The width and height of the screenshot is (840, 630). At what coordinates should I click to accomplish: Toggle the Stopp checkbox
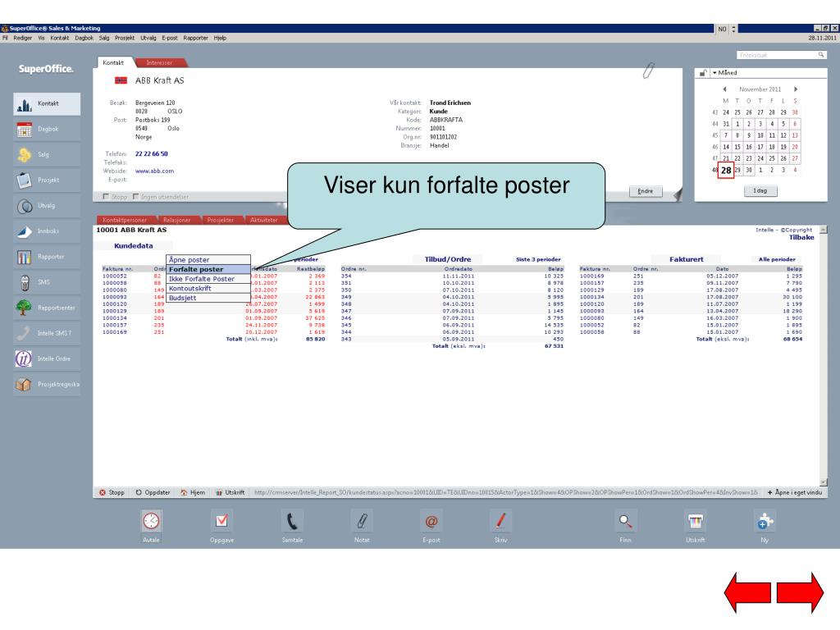(x=106, y=197)
